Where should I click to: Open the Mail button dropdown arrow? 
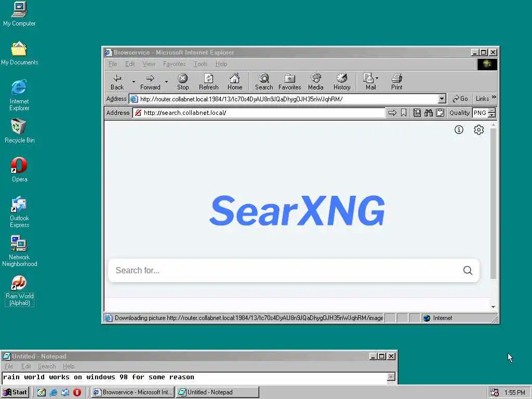[377, 78]
